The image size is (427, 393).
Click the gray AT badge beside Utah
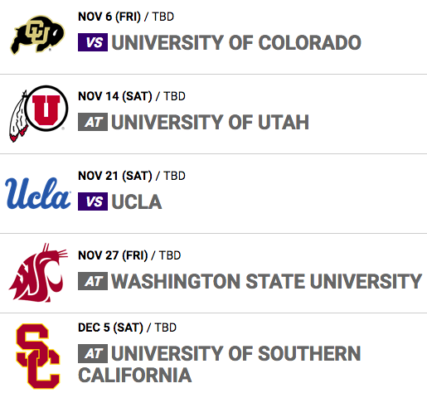click(x=93, y=122)
